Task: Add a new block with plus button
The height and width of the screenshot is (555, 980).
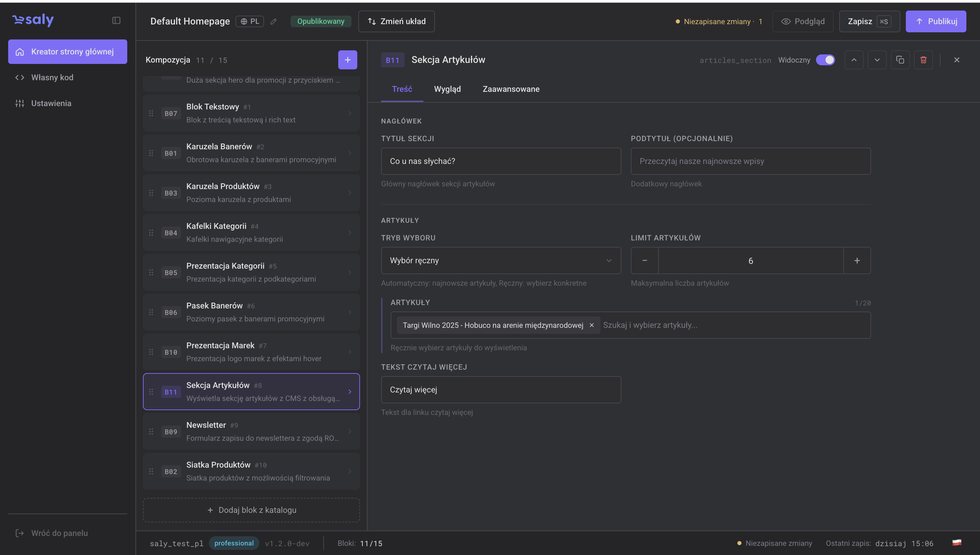Action: [347, 60]
